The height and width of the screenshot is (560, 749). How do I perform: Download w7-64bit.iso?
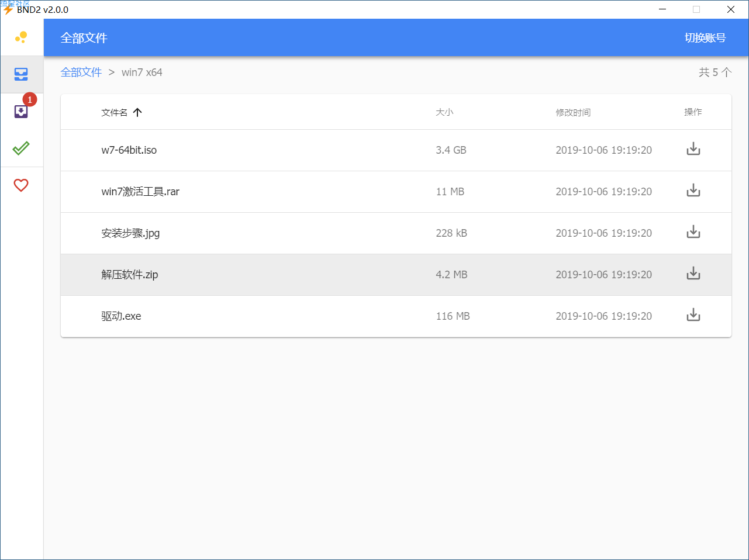click(693, 149)
